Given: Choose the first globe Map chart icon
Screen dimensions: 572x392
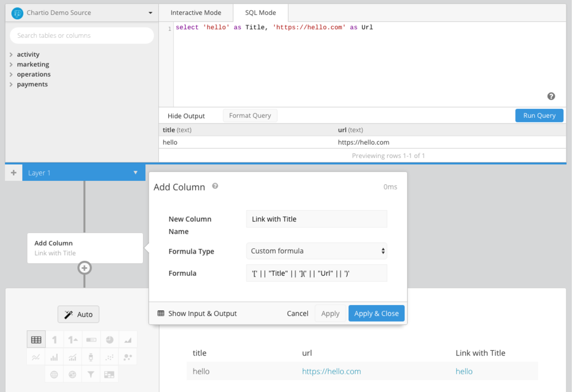Looking at the screenshot, I should [x=54, y=374].
